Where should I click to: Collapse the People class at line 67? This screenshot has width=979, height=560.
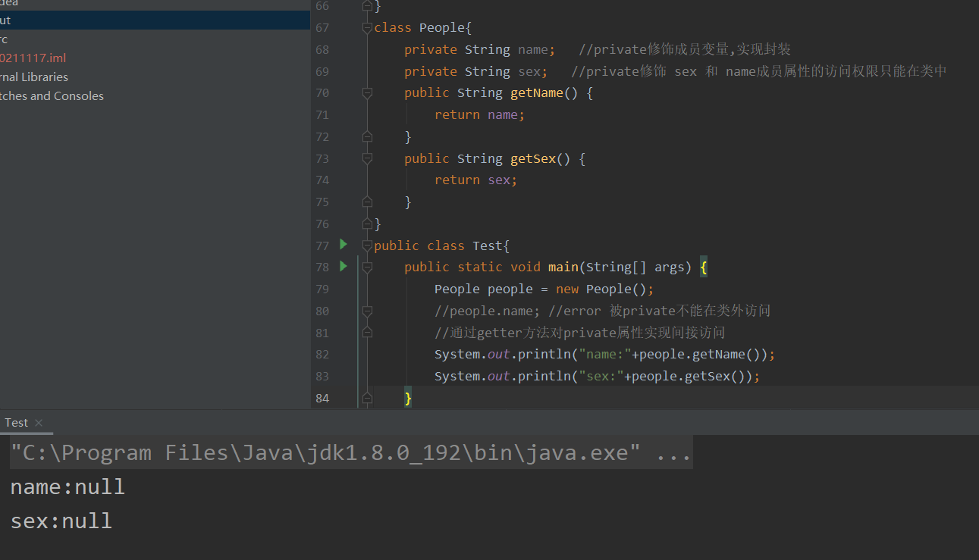coord(368,27)
